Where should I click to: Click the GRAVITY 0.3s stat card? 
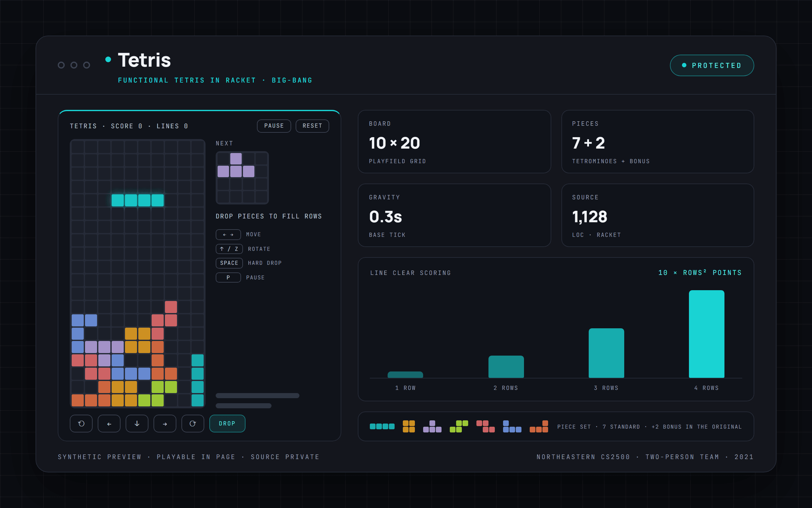pos(454,215)
